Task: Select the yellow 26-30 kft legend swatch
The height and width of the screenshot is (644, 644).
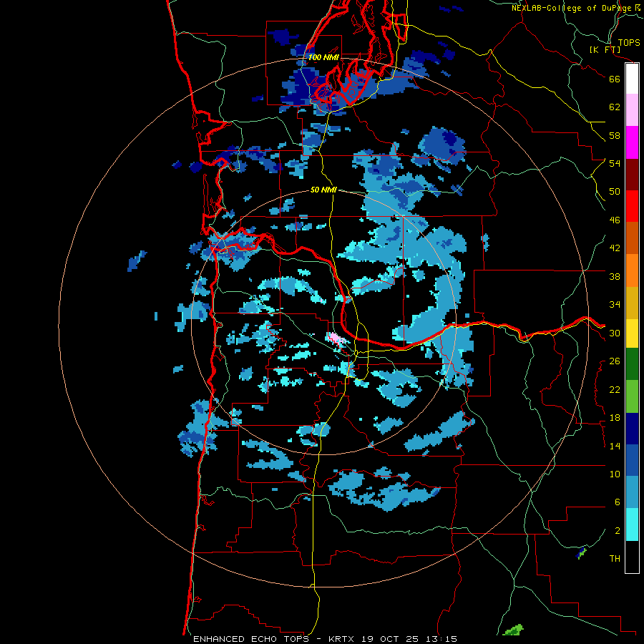Action: tap(632, 333)
